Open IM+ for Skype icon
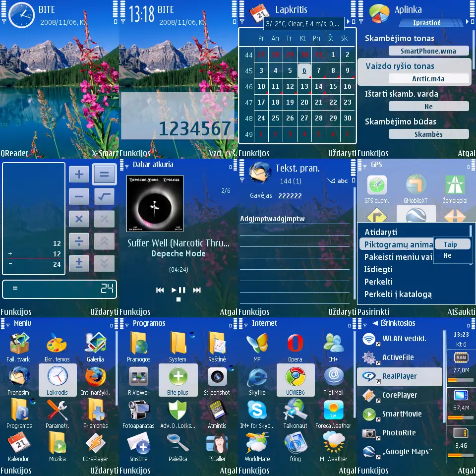The image size is (476, 476). pos(257,414)
